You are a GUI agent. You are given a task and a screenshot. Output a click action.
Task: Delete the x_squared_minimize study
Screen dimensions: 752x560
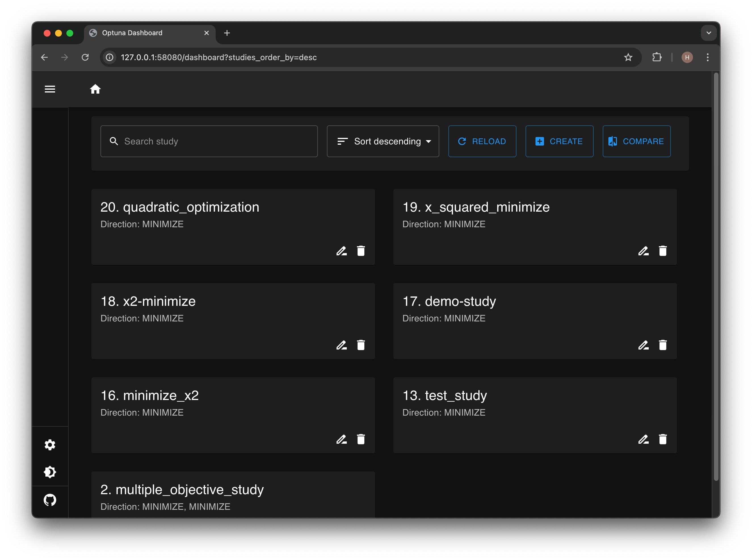(x=663, y=251)
